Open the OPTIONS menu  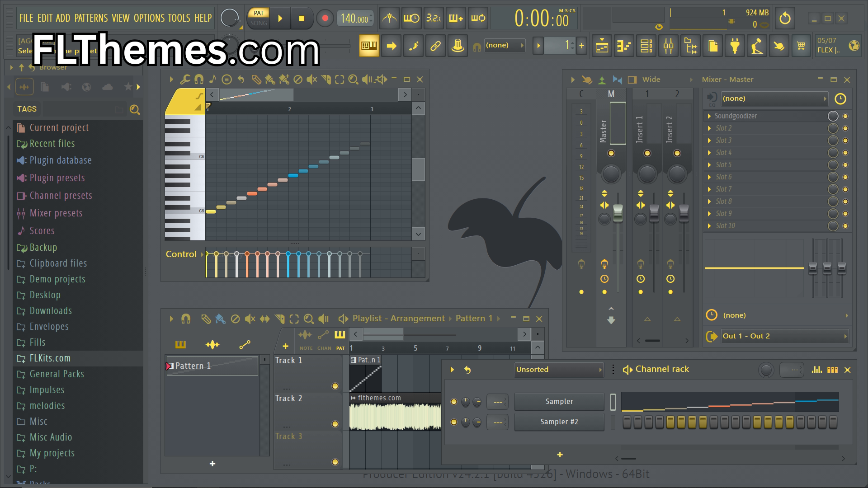(x=149, y=18)
